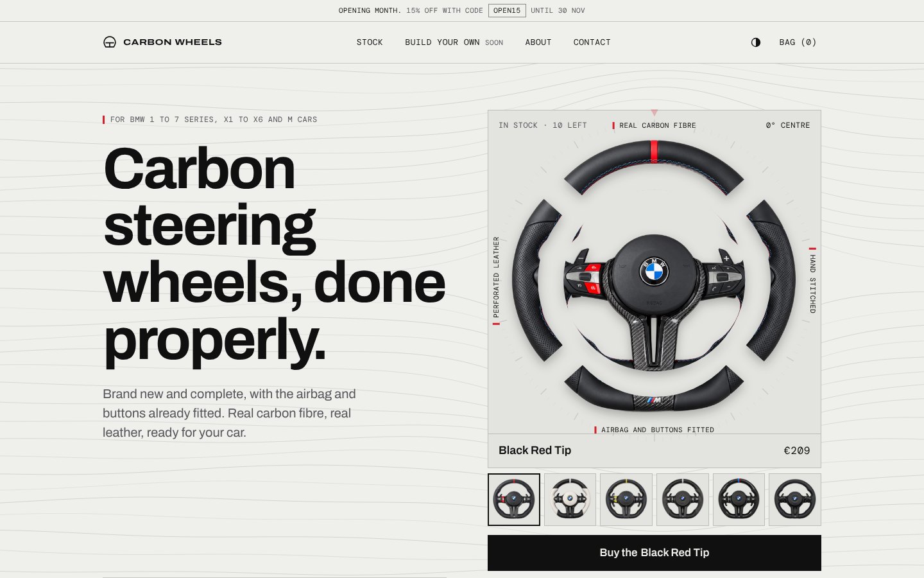Open the BAG (0) cart

point(798,42)
